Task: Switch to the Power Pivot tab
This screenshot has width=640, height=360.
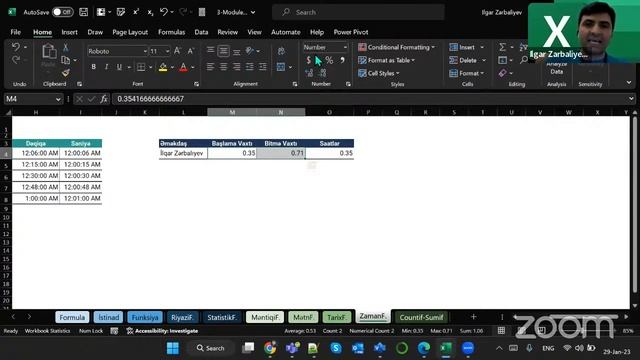Action: (x=351, y=32)
